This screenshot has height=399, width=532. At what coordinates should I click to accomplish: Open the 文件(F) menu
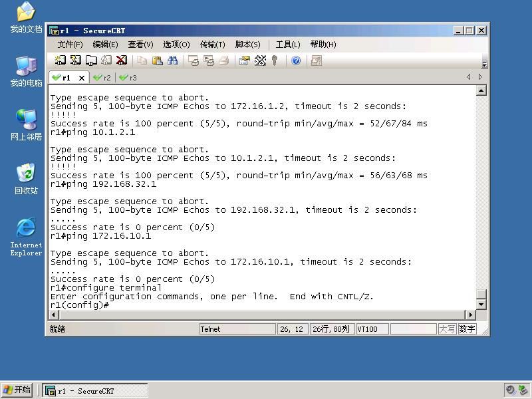coord(70,45)
